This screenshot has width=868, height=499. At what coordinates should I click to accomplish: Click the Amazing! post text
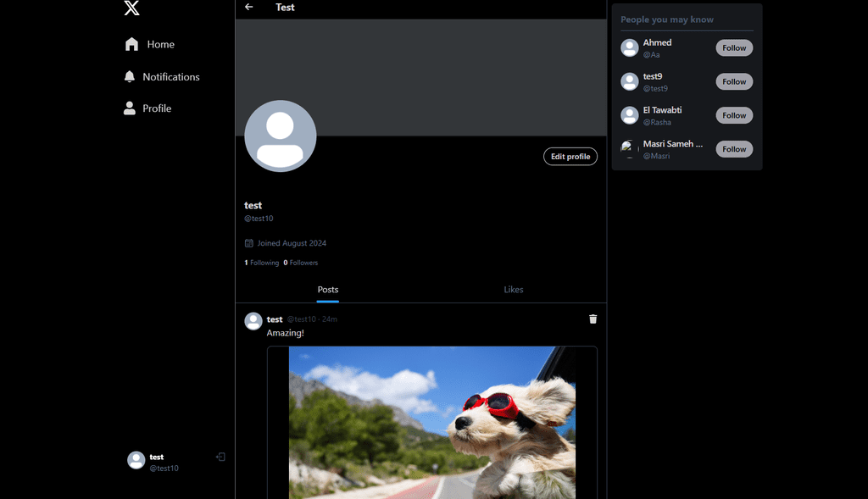pyautogui.click(x=285, y=333)
